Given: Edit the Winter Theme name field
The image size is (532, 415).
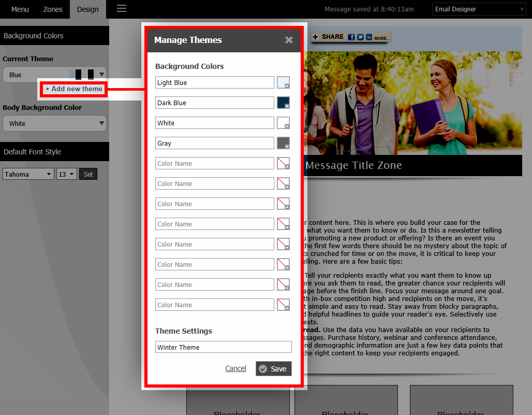Looking at the screenshot, I should [223, 347].
